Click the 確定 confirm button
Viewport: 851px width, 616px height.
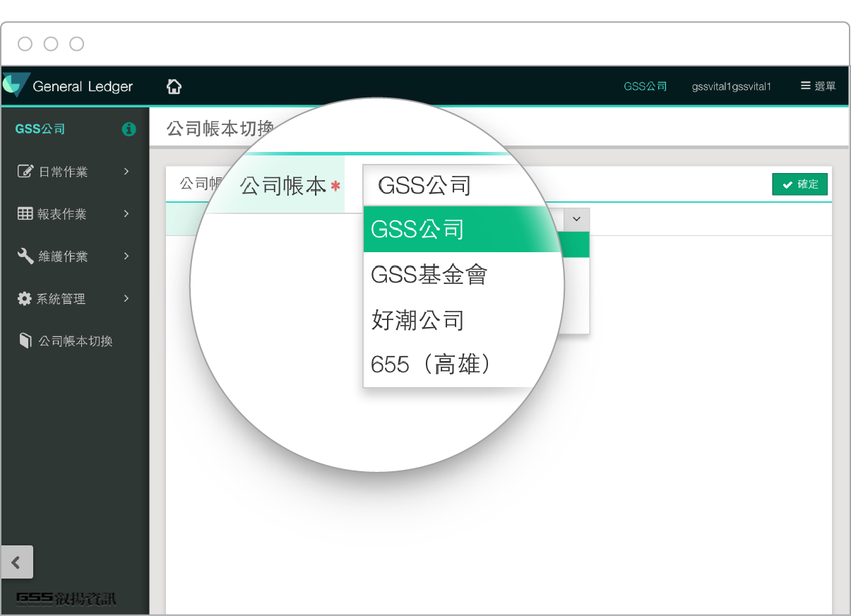(x=799, y=184)
